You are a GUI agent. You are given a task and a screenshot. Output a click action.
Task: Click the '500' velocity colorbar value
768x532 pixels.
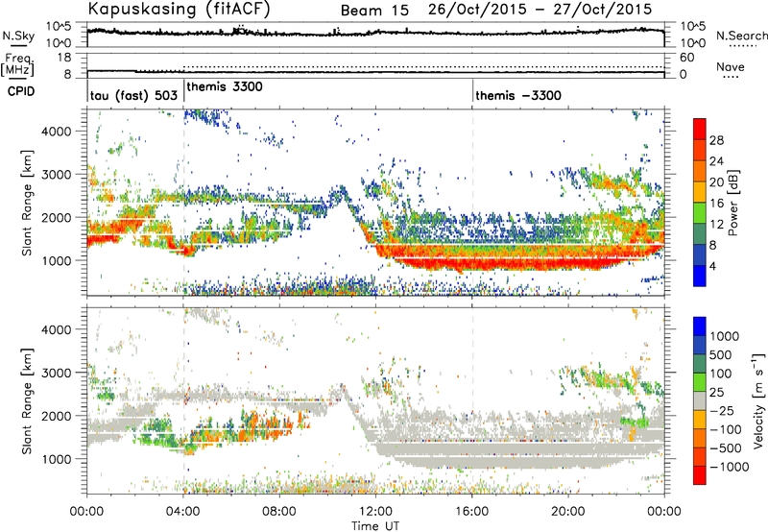[721, 354]
